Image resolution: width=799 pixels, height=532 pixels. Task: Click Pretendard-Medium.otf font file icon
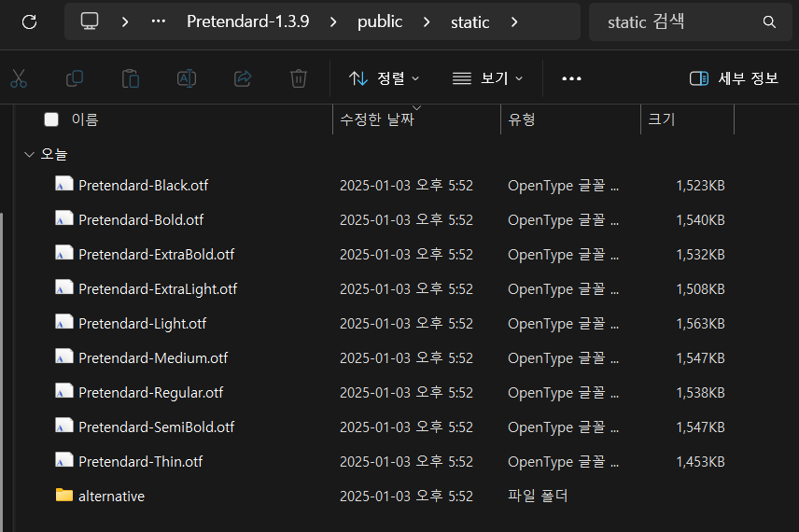click(64, 357)
